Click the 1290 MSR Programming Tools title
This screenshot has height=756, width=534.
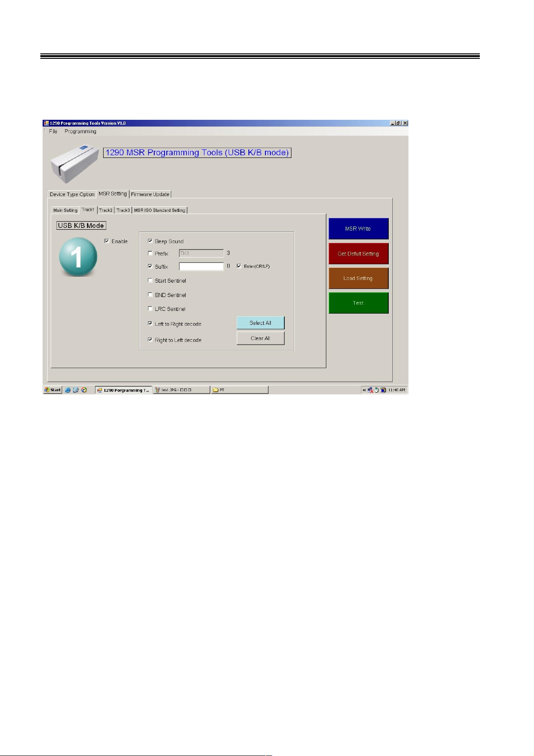[x=197, y=153]
